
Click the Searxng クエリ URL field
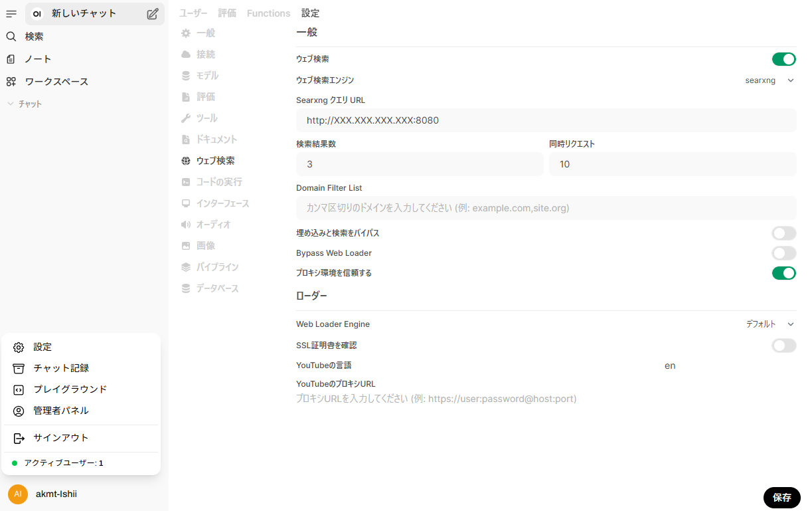[546, 120]
